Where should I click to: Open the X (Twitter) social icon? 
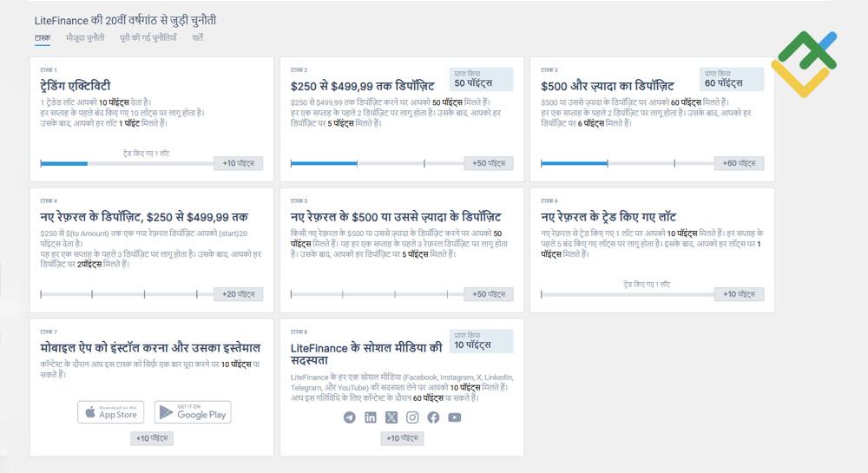click(391, 417)
